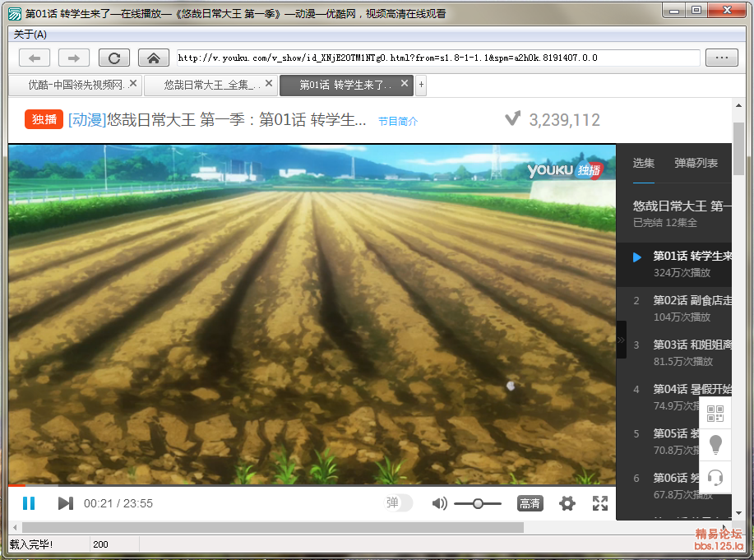Image resolution: width=754 pixels, height=560 pixels.
Task: Play episode 第02话 副食店
Action: coord(674,308)
